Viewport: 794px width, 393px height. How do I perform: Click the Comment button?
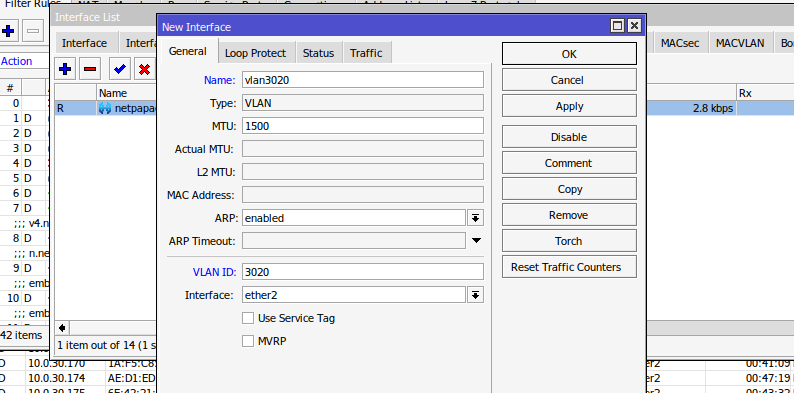569,163
